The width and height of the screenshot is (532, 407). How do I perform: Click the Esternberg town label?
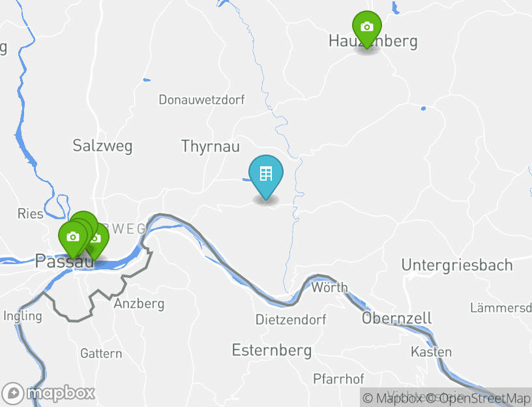[271, 350]
